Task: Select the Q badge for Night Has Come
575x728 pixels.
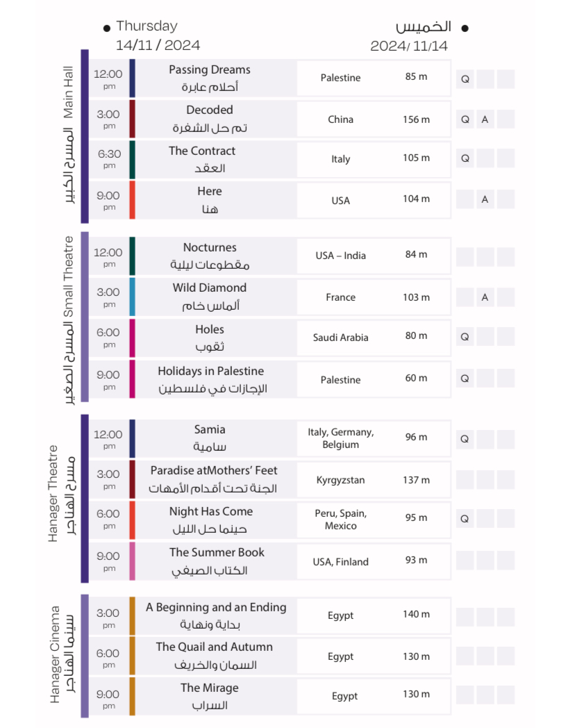Action: point(465,518)
